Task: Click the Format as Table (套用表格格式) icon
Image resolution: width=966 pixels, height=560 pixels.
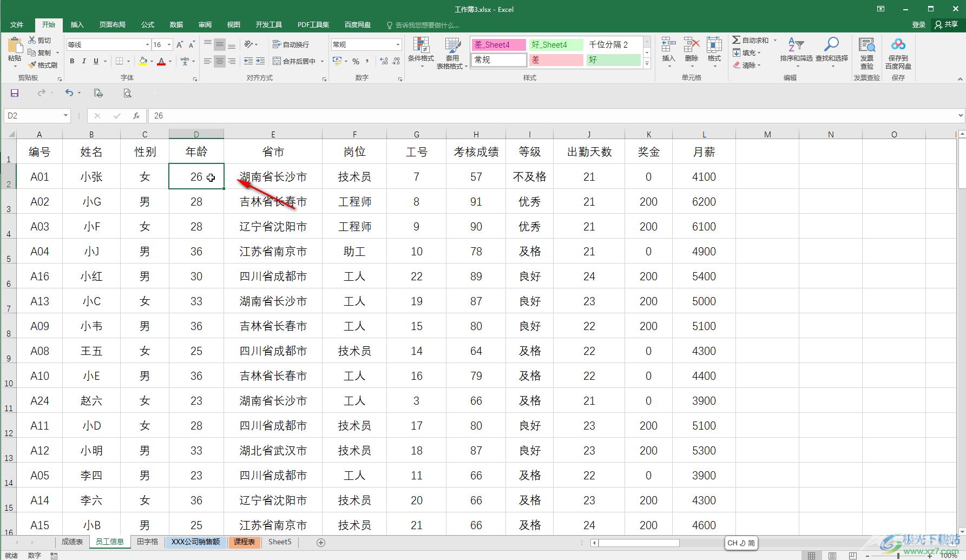Action: pyautogui.click(x=452, y=45)
